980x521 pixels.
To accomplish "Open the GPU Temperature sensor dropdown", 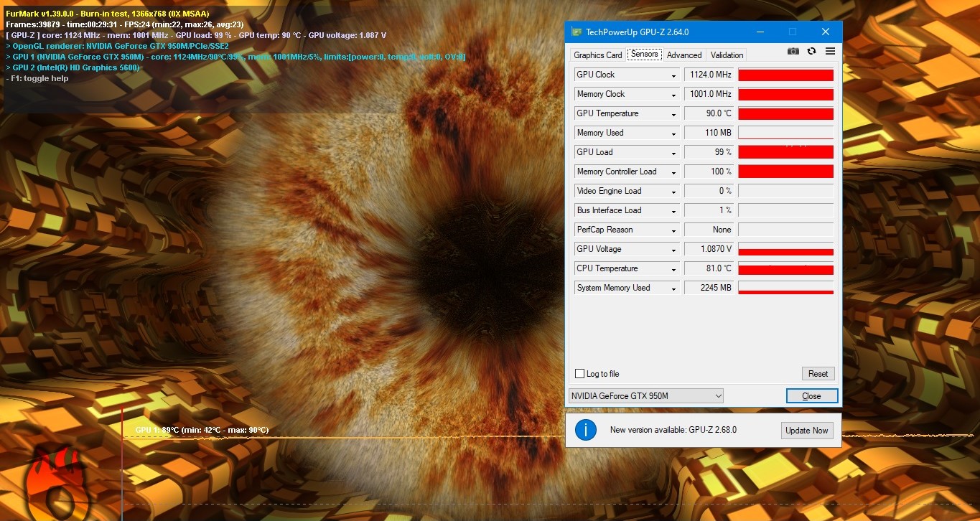I will [x=673, y=114].
